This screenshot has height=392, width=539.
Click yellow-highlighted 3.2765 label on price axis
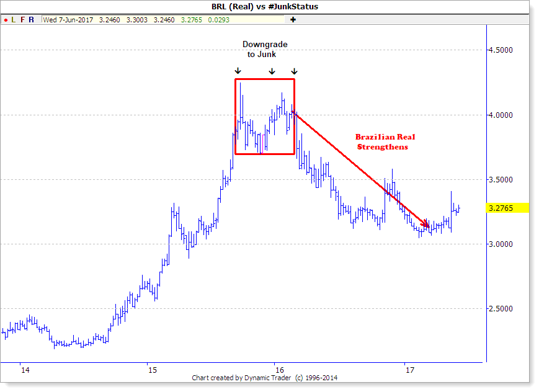tap(507, 208)
